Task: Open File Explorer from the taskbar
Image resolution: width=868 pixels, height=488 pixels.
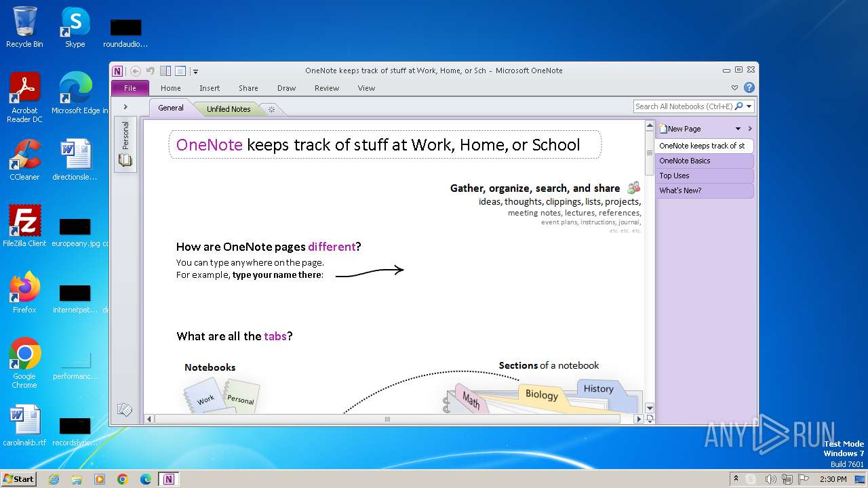Action: (x=77, y=479)
